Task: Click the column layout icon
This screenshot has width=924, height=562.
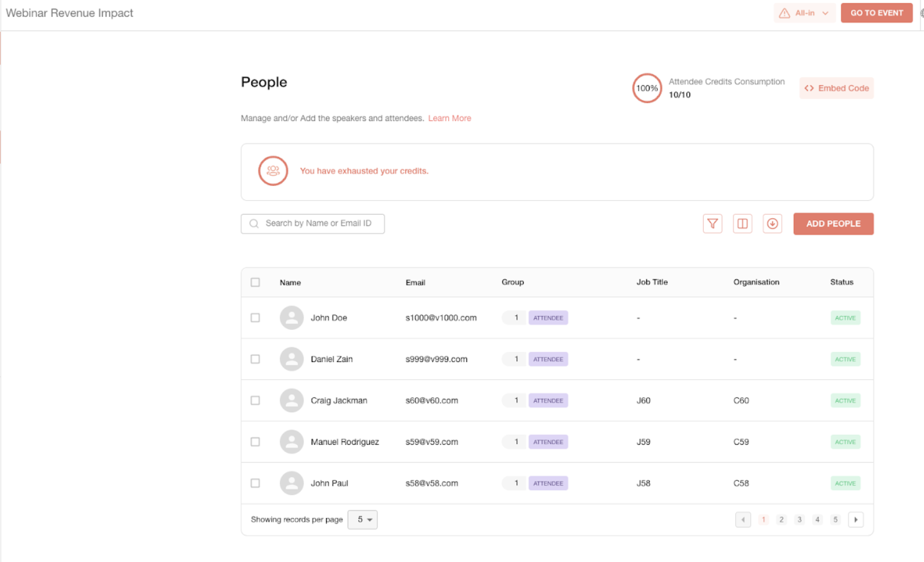Action: pyautogui.click(x=742, y=223)
